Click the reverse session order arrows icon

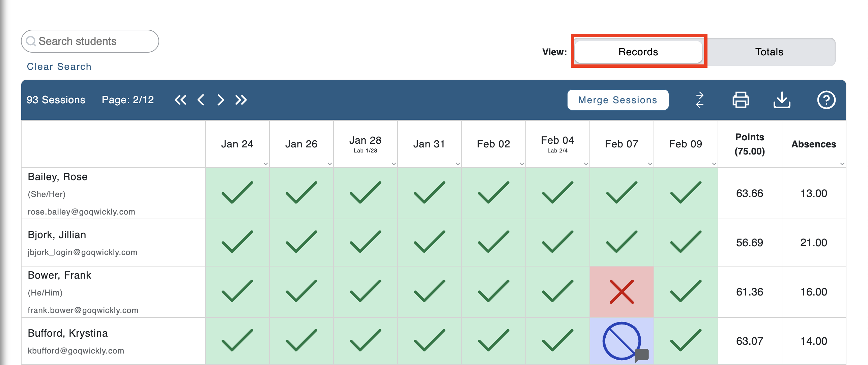click(700, 100)
